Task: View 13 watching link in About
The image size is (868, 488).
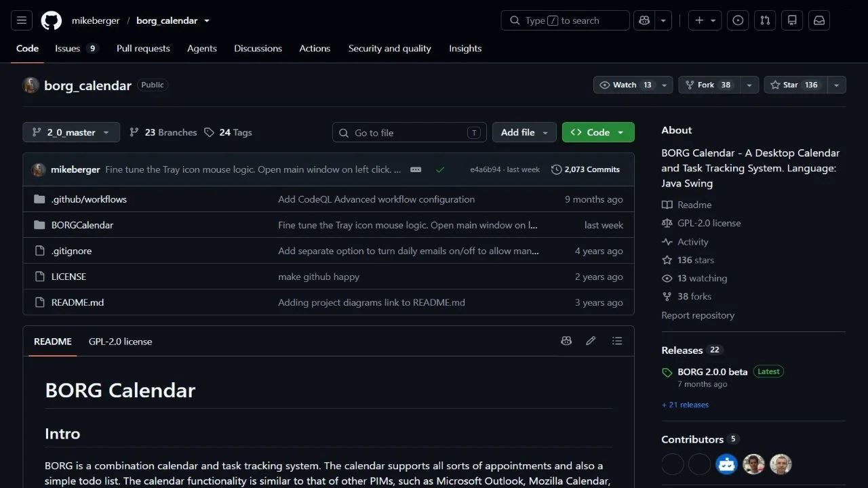Action: [x=694, y=279]
